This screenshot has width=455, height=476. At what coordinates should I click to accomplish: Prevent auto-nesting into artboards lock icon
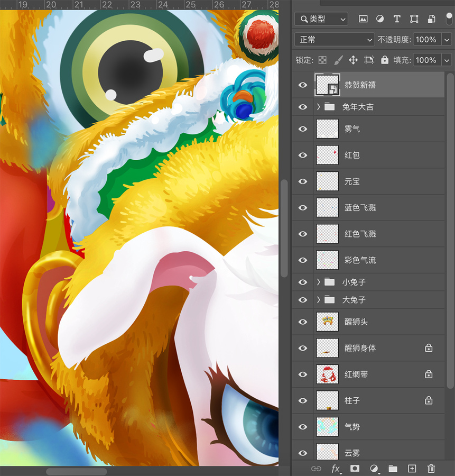click(369, 60)
